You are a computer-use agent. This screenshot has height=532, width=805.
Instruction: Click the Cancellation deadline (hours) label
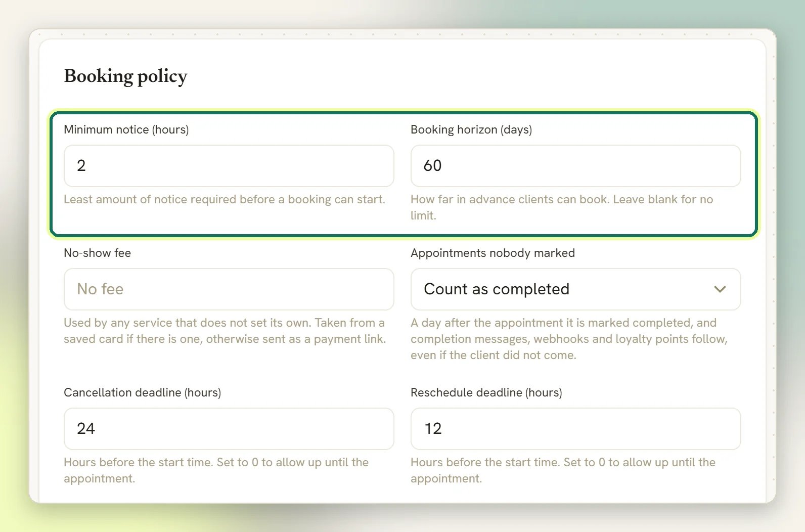tap(143, 392)
